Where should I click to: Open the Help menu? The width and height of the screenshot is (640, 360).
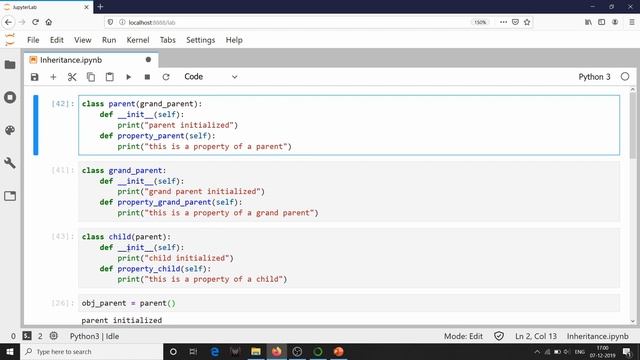point(234,40)
